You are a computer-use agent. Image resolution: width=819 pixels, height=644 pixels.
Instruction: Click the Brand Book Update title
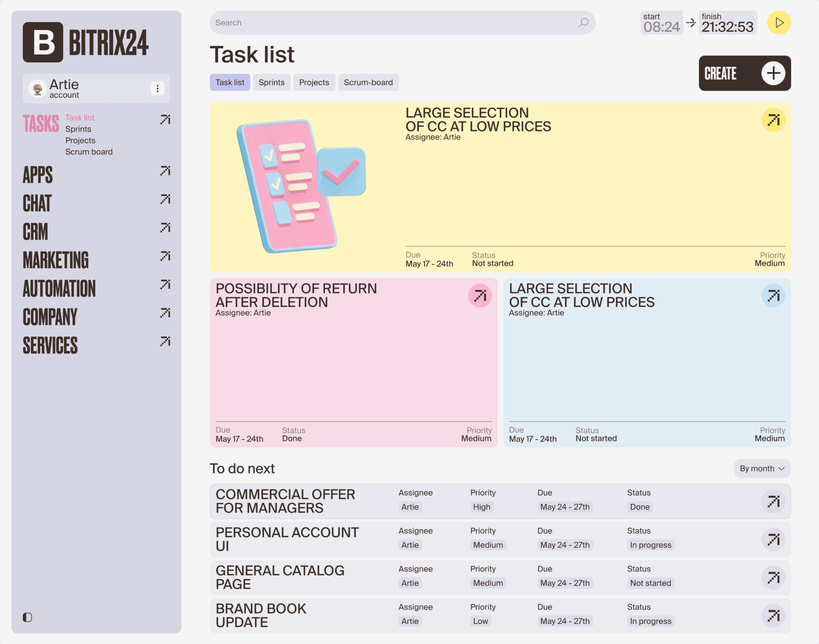tap(261, 615)
